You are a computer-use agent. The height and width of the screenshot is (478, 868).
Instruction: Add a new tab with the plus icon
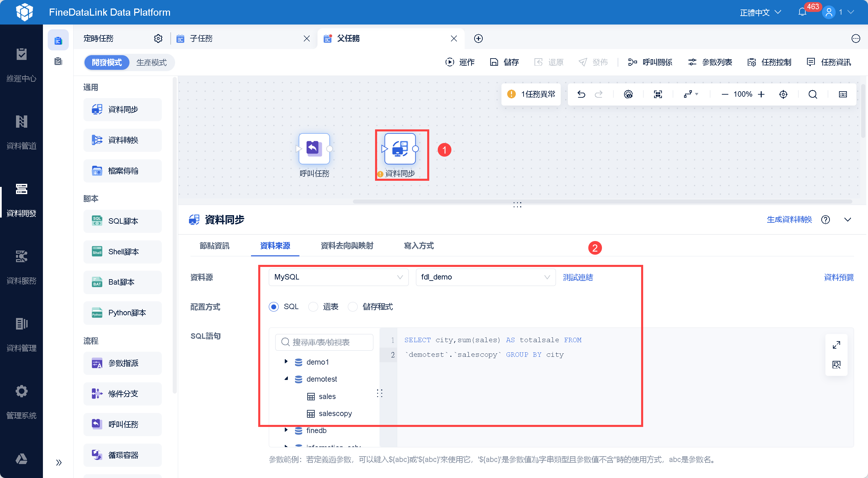click(x=478, y=38)
